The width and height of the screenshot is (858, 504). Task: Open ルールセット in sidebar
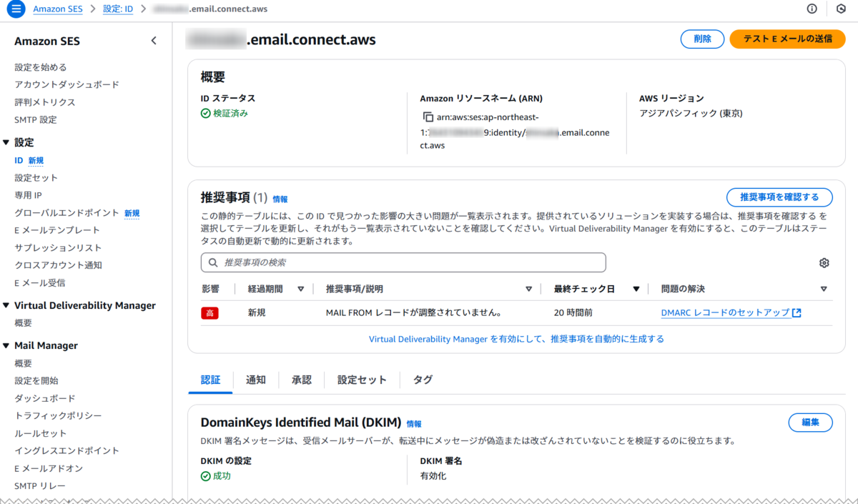click(x=40, y=433)
